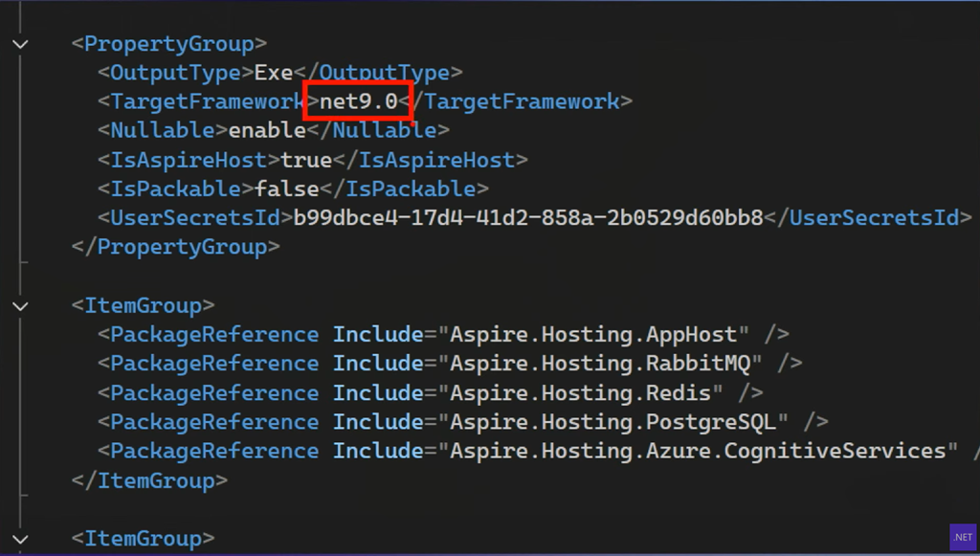Collapse the PropertyGroup fold chevron
The height and width of the screenshot is (556, 980).
tap(21, 44)
